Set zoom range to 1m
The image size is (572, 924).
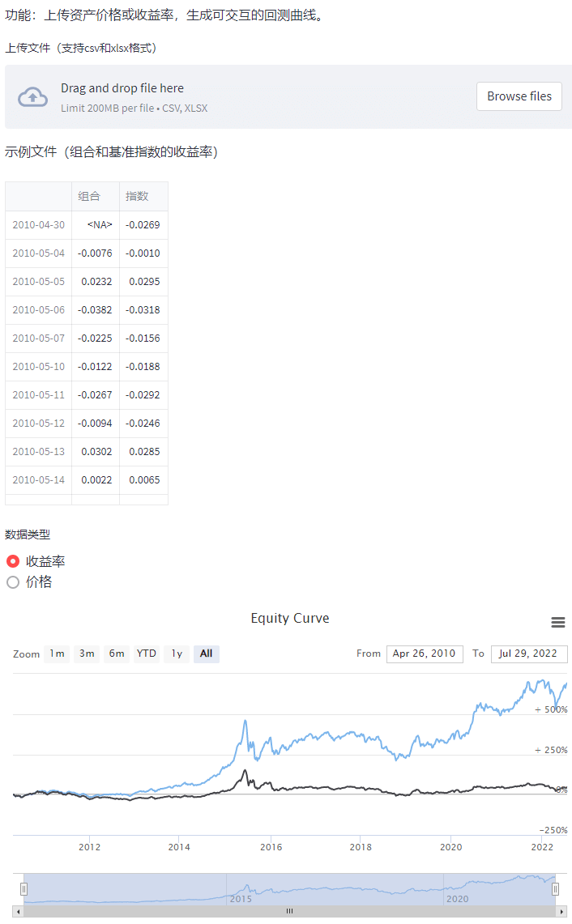click(57, 654)
